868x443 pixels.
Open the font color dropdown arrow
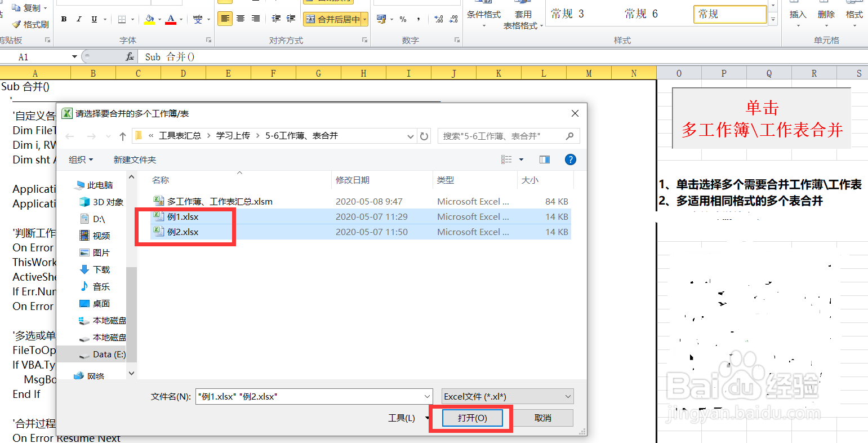tap(180, 19)
